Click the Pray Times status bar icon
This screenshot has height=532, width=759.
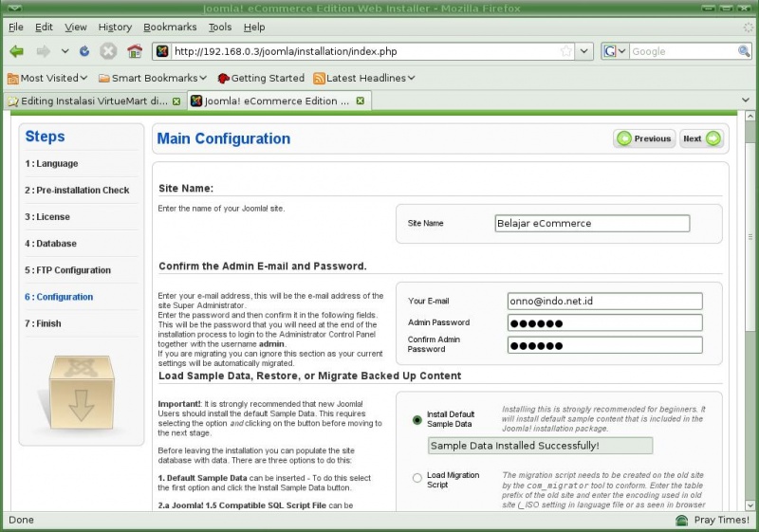[x=681, y=521]
